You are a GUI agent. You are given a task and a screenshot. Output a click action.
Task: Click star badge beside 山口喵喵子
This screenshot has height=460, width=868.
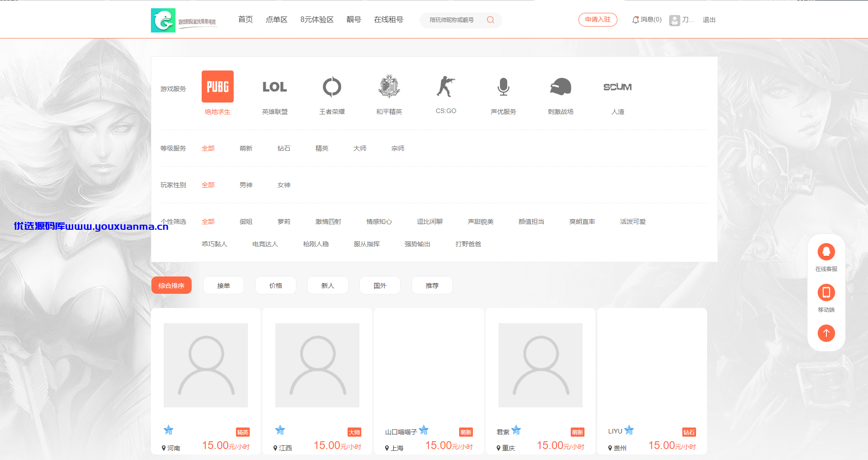point(424,430)
